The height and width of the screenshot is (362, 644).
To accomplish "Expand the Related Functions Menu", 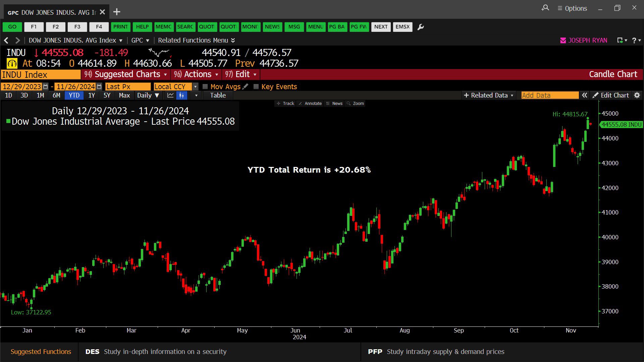I will click(x=197, y=40).
